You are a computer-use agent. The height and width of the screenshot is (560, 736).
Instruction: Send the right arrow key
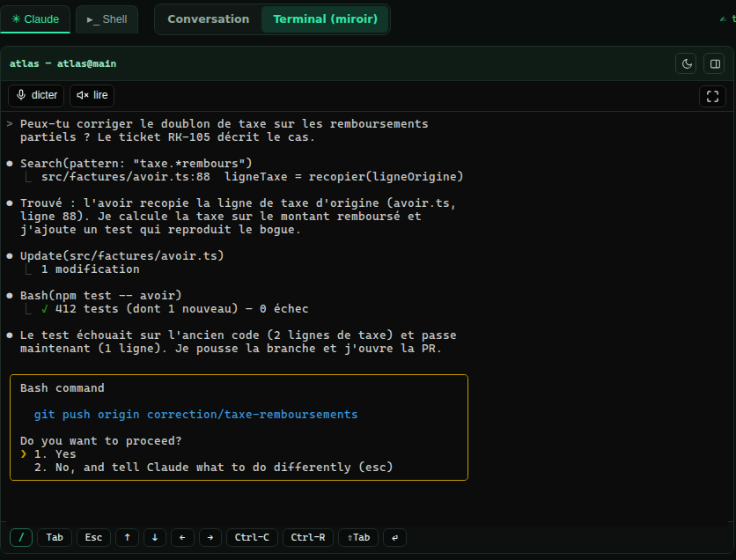tap(210, 537)
